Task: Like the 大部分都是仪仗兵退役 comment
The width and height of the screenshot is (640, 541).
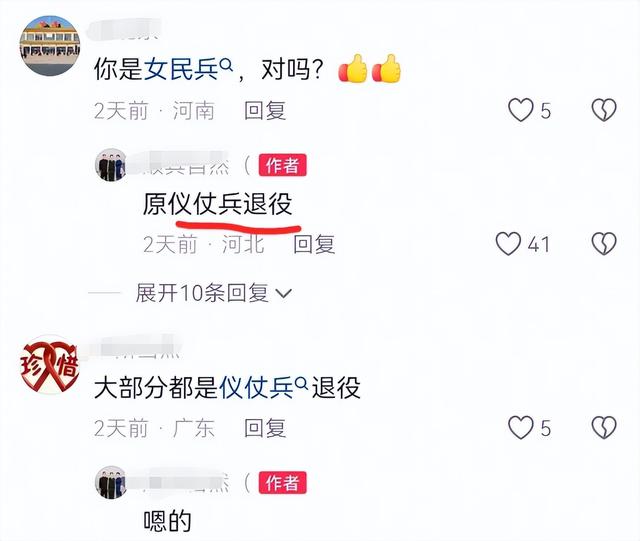Action: (521, 427)
